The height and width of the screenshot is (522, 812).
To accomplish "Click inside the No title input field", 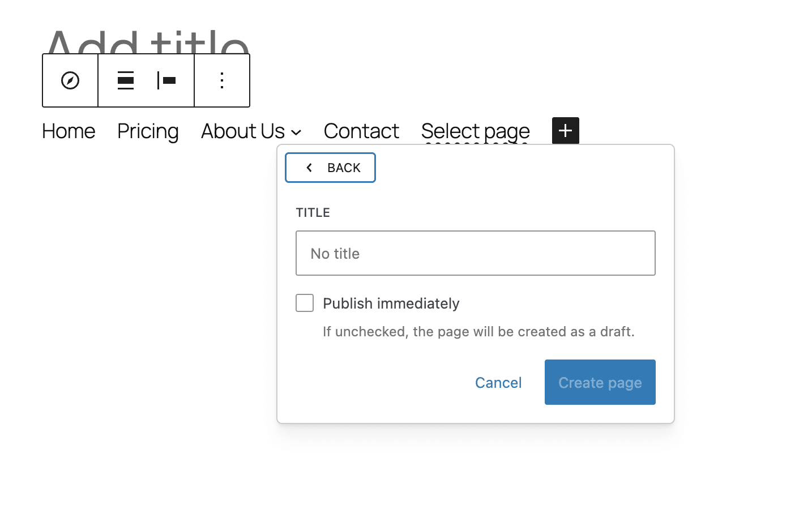I will pos(475,253).
